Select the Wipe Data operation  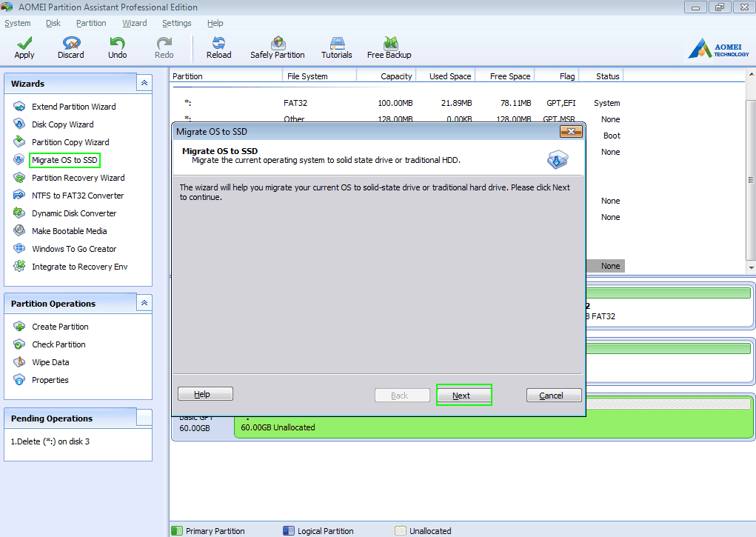click(x=50, y=362)
